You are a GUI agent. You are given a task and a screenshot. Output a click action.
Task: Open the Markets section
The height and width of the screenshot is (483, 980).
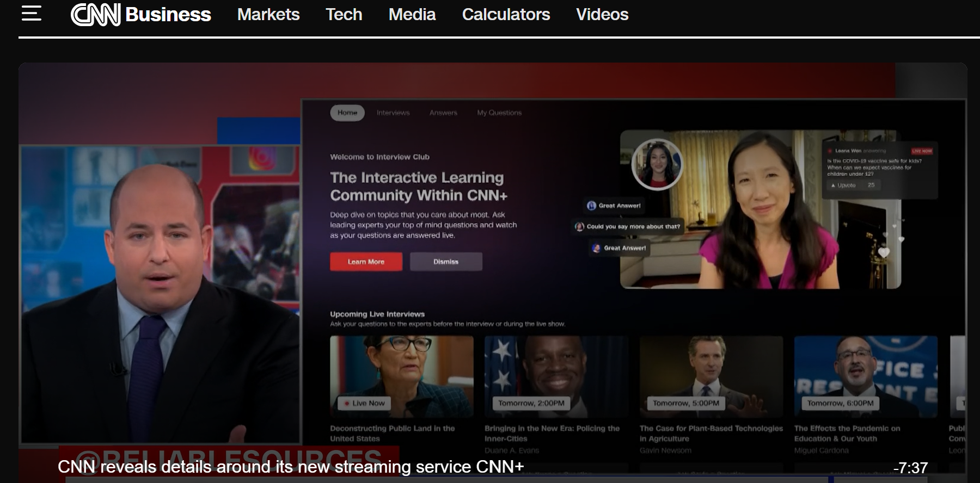tap(268, 15)
